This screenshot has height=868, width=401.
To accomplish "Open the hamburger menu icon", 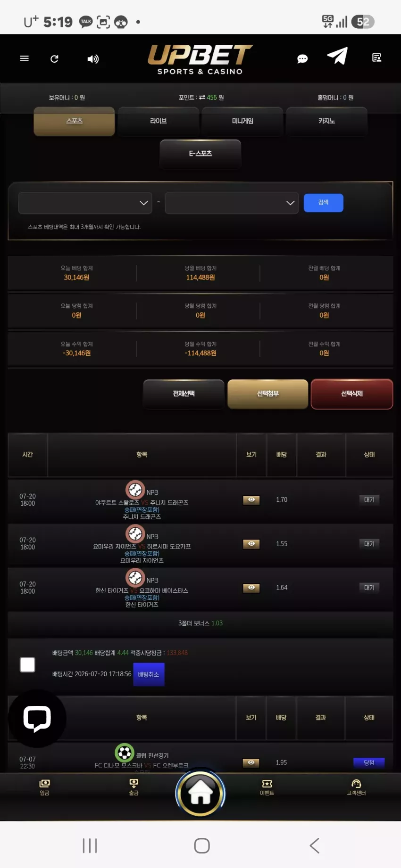I will [25, 58].
